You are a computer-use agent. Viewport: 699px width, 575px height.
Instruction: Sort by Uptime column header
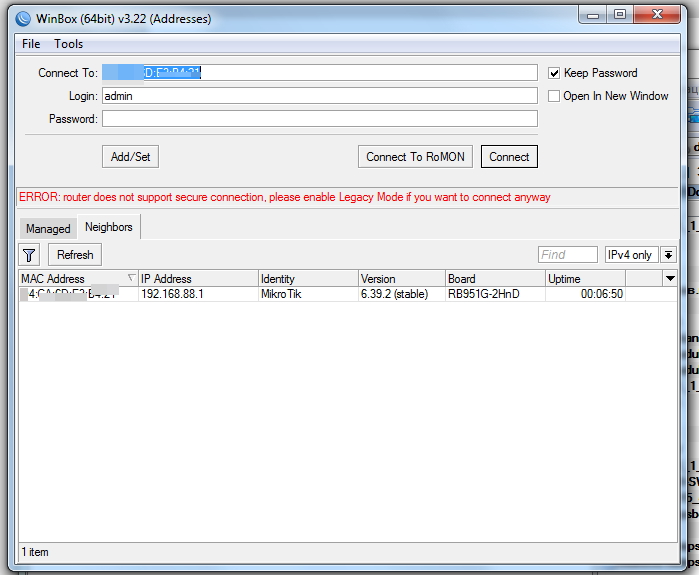click(x=585, y=279)
